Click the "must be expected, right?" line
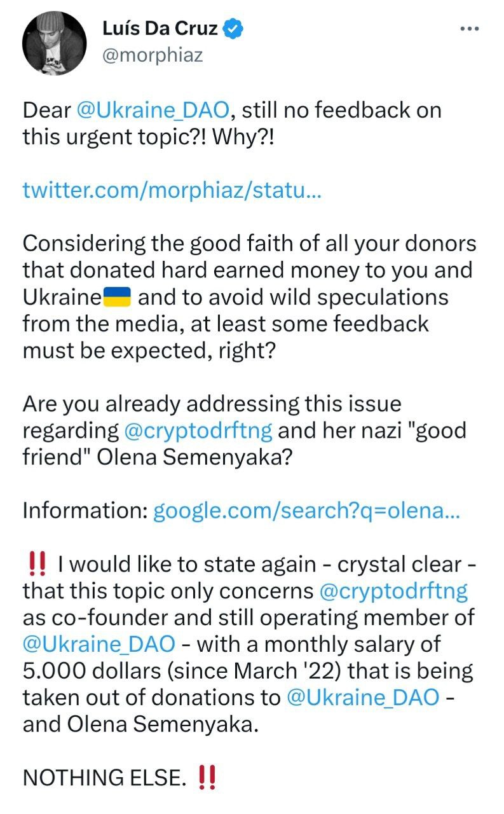Image resolution: width=504 pixels, height=814 pixels. (x=149, y=350)
